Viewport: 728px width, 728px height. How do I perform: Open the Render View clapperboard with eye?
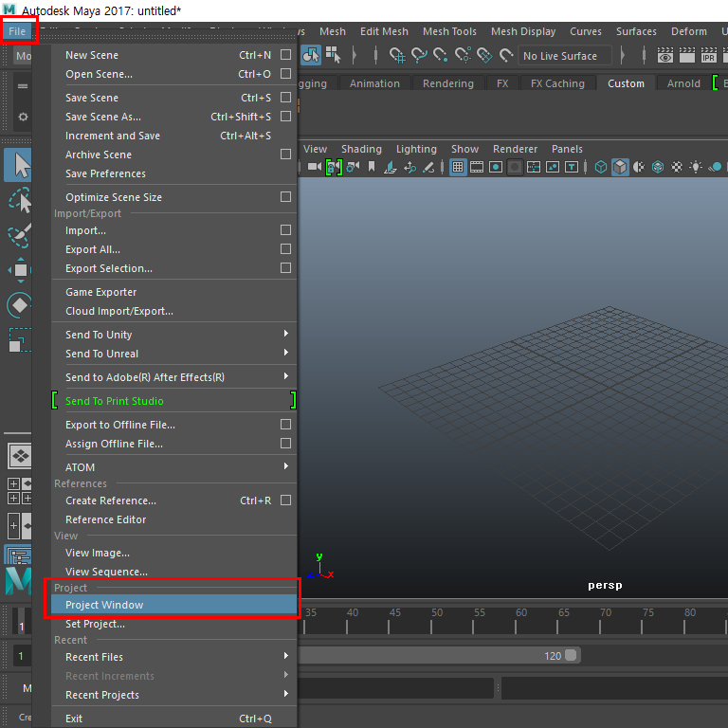point(665,55)
